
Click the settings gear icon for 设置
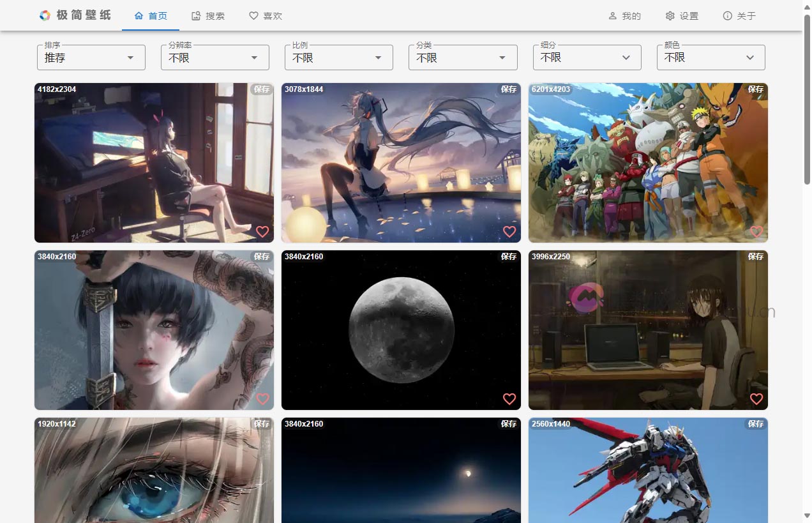(x=669, y=15)
